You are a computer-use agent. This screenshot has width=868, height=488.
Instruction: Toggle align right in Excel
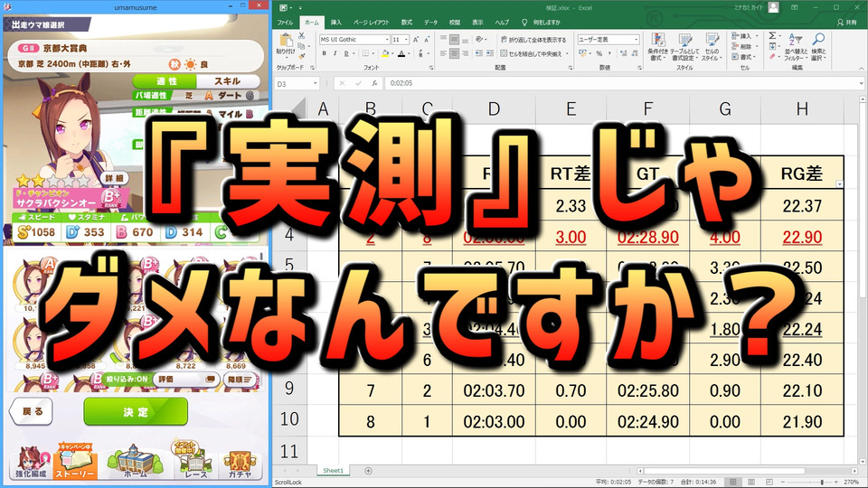[x=465, y=53]
